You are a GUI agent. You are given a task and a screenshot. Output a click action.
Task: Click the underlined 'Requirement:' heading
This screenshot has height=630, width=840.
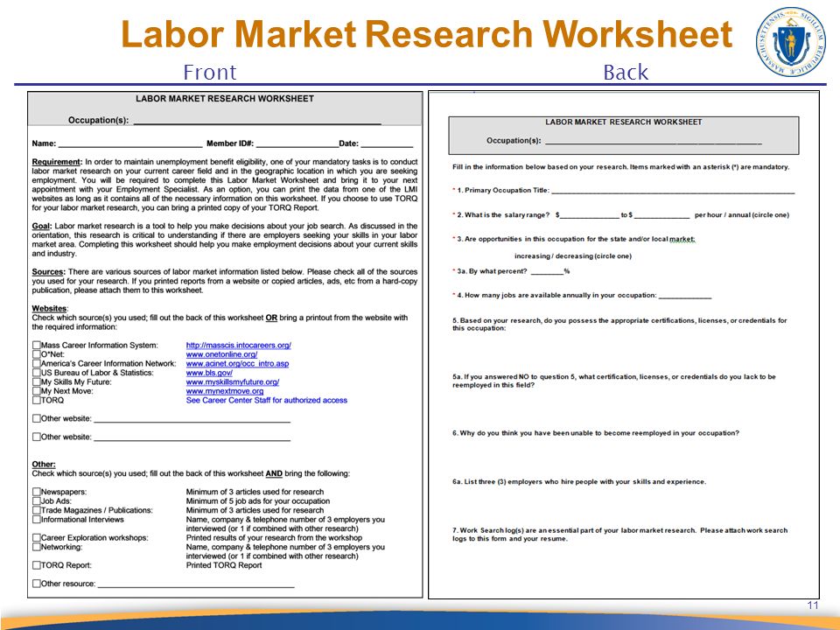tap(58, 162)
